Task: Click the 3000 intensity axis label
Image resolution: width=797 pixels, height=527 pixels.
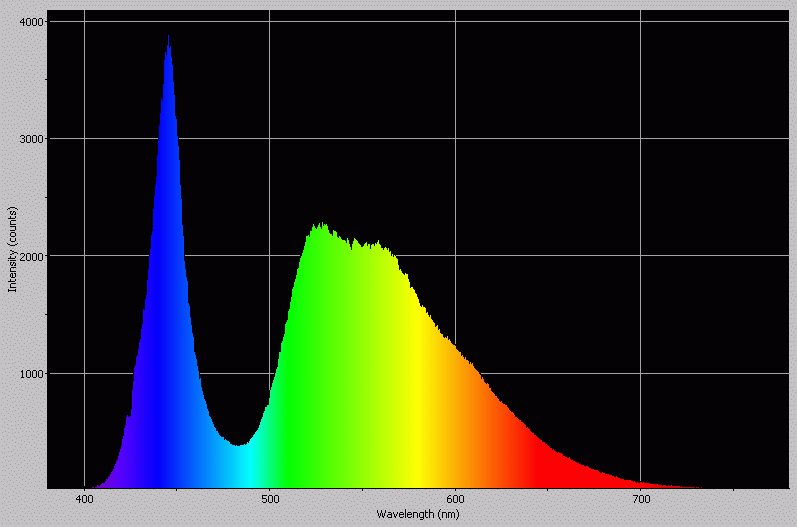Action: tap(31, 139)
